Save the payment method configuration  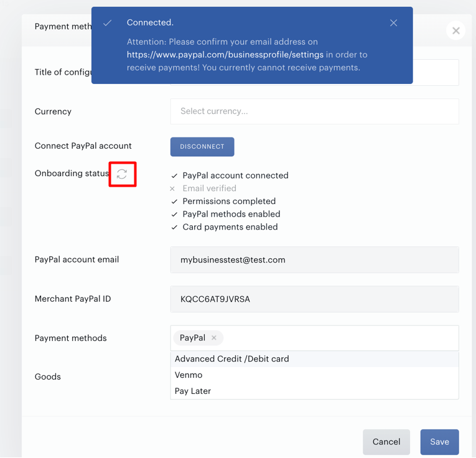pyautogui.click(x=439, y=442)
